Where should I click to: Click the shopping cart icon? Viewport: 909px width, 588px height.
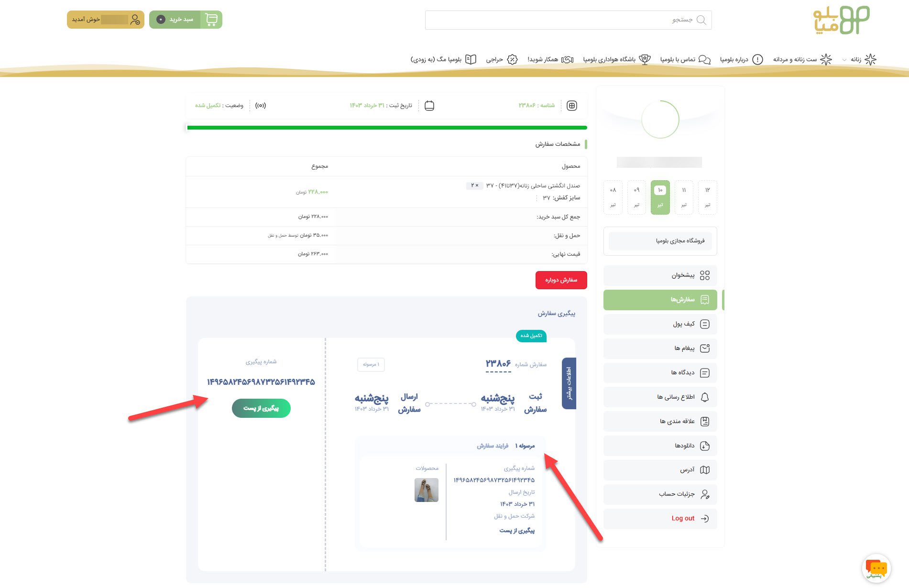click(x=211, y=20)
